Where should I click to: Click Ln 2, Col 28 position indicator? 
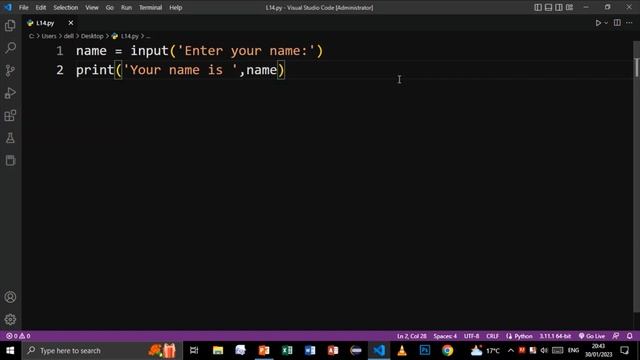pos(411,336)
